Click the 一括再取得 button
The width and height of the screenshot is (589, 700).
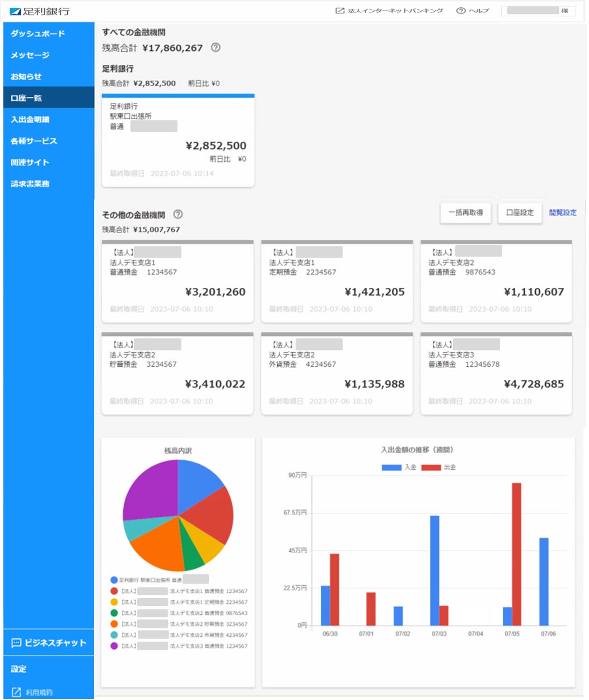tap(466, 213)
